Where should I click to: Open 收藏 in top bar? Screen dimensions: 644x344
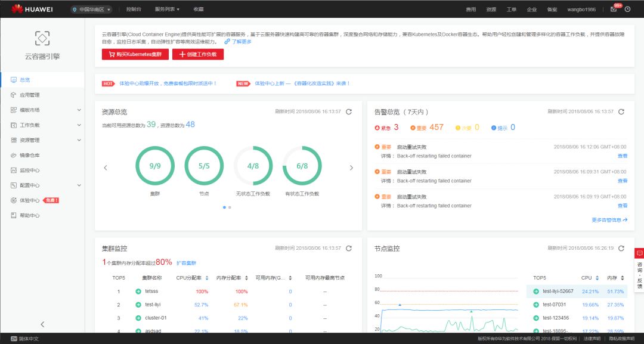point(199,9)
